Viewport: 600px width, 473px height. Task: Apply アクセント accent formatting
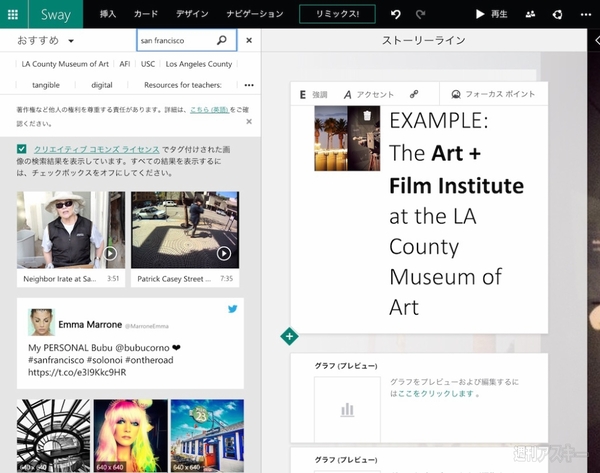point(368,95)
